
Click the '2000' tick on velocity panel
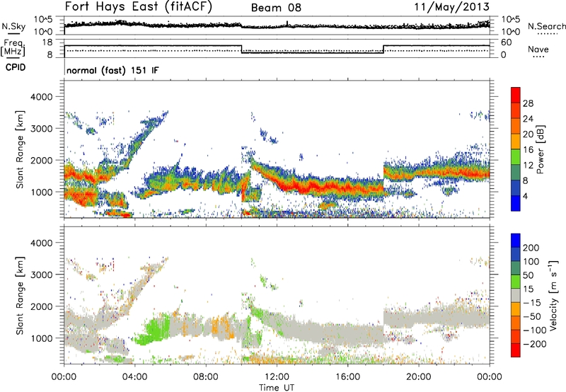[x=42, y=306]
